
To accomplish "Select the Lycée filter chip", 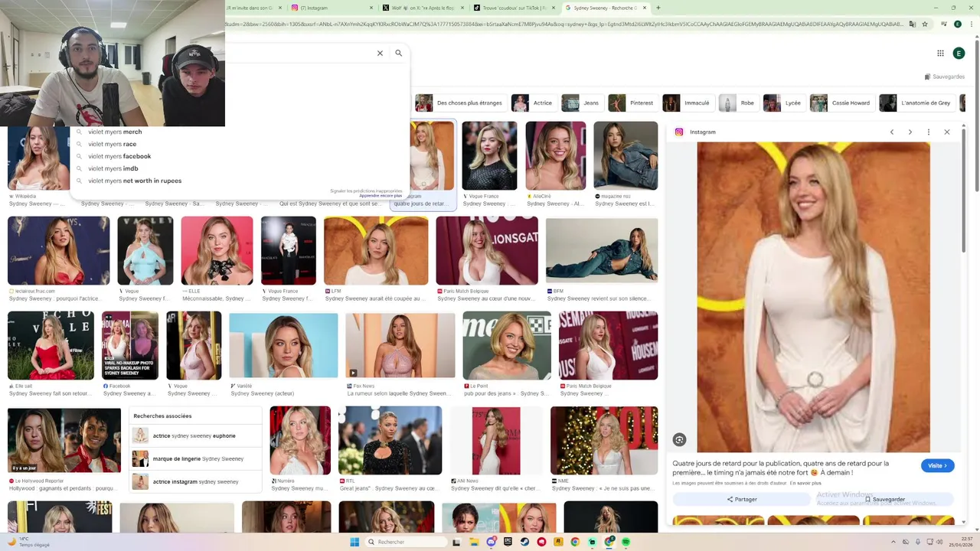I will click(784, 103).
